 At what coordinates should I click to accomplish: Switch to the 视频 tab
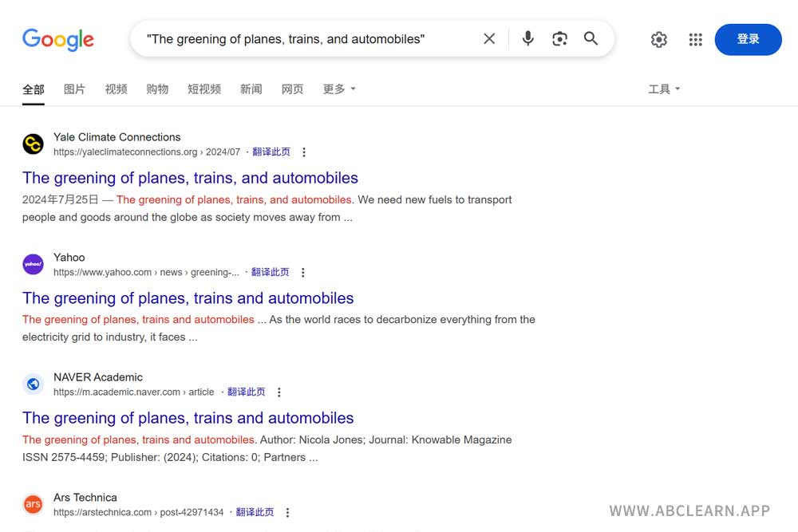pyautogui.click(x=116, y=89)
